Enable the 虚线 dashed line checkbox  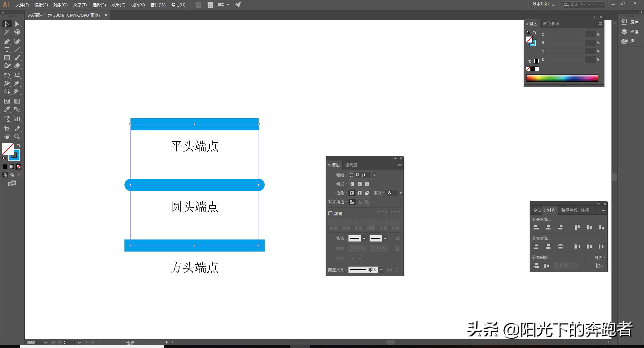pyautogui.click(x=330, y=213)
